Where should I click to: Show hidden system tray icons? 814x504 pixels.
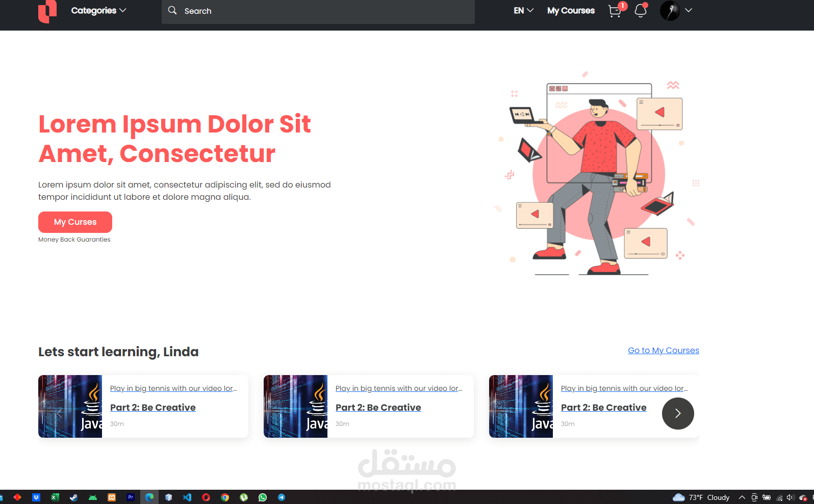point(742,497)
